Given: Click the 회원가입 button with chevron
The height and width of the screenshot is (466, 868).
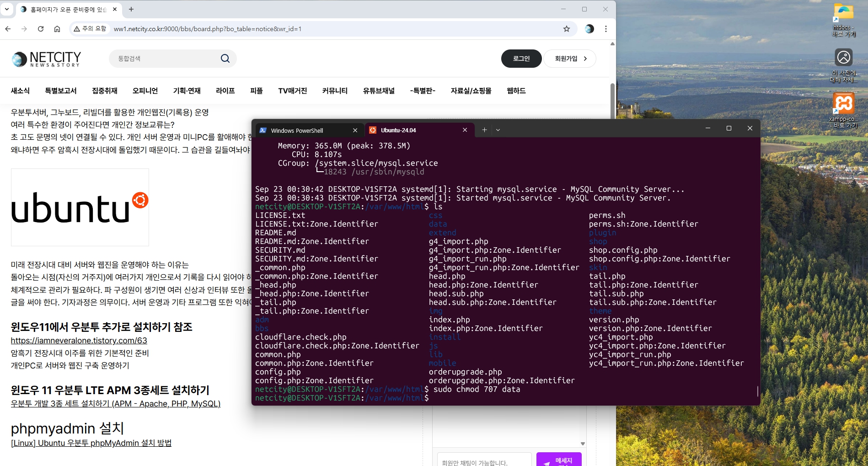Looking at the screenshot, I should (570, 59).
